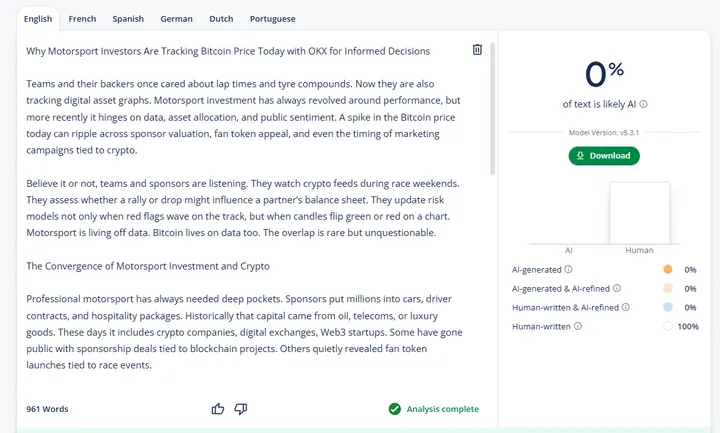Image resolution: width=720 pixels, height=433 pixels.
Task: Click paragraph starting 'Teams and their backers'
Action: click(x=243, y=117)
